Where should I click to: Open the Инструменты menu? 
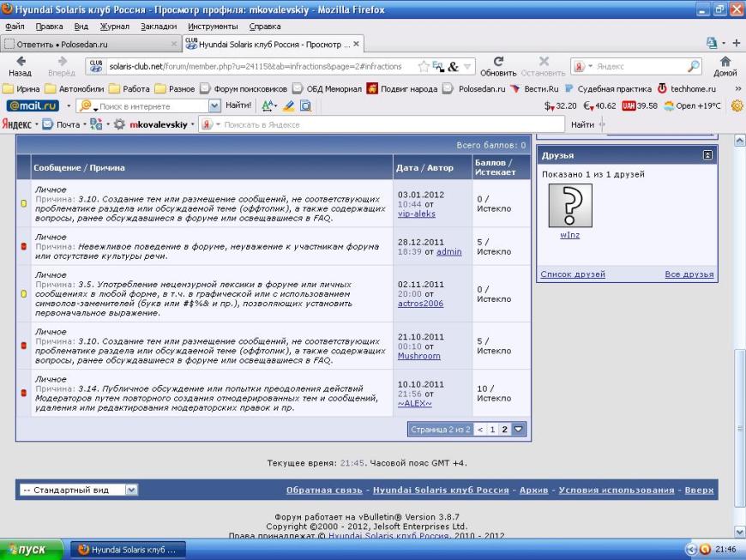[213, 27]
